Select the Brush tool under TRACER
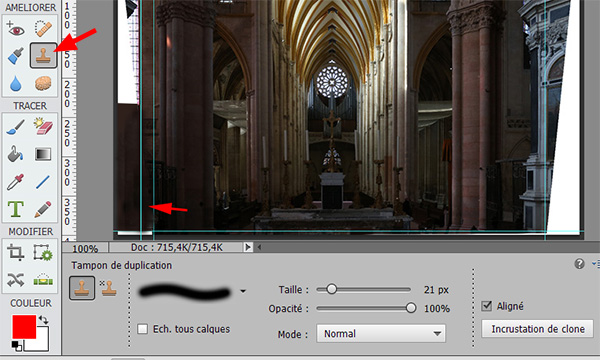 (15, 127)
